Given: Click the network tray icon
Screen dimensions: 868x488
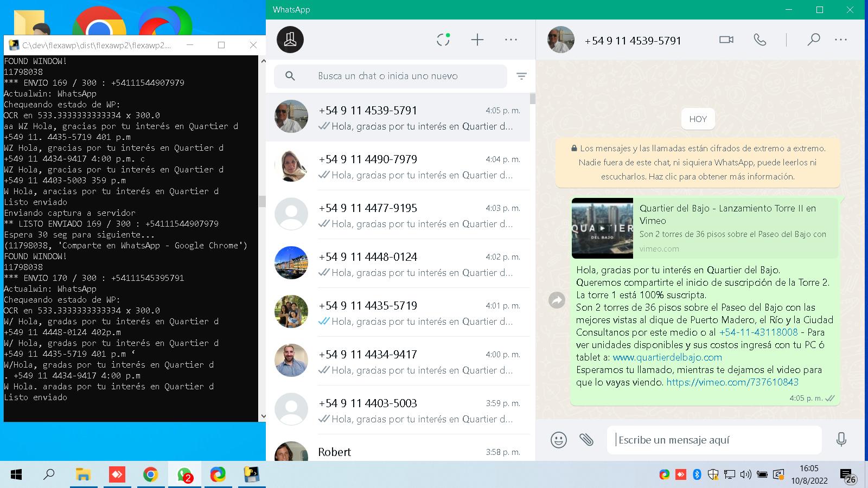Looking at the screenshot, I should tap(730, 475).
